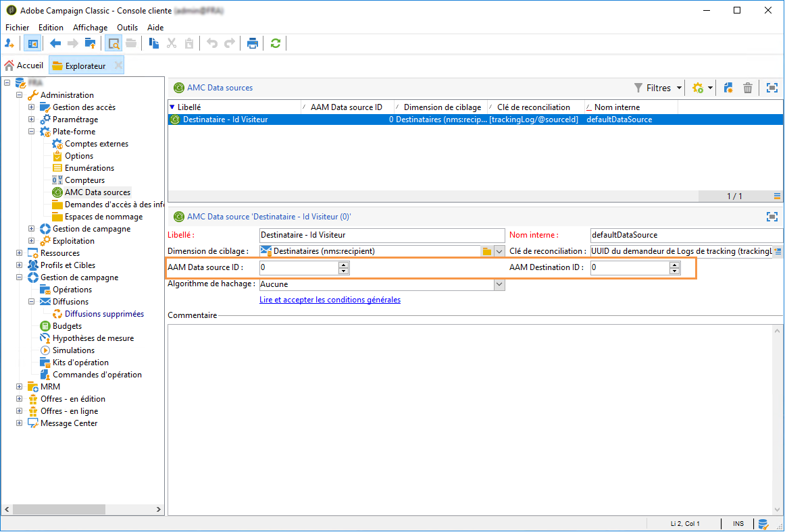
Task: Select Options under Plate-forme
Action: pos(79,156)
